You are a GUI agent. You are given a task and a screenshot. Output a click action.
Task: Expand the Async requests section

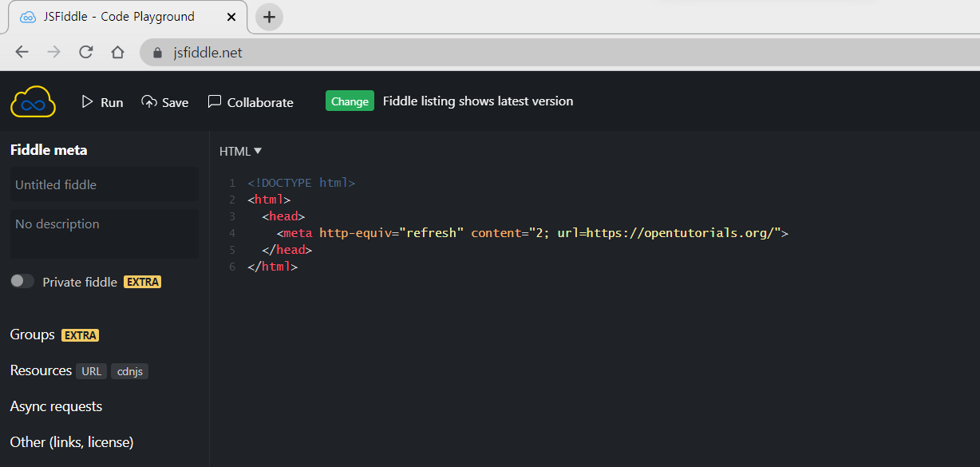(x=56, y=406)
